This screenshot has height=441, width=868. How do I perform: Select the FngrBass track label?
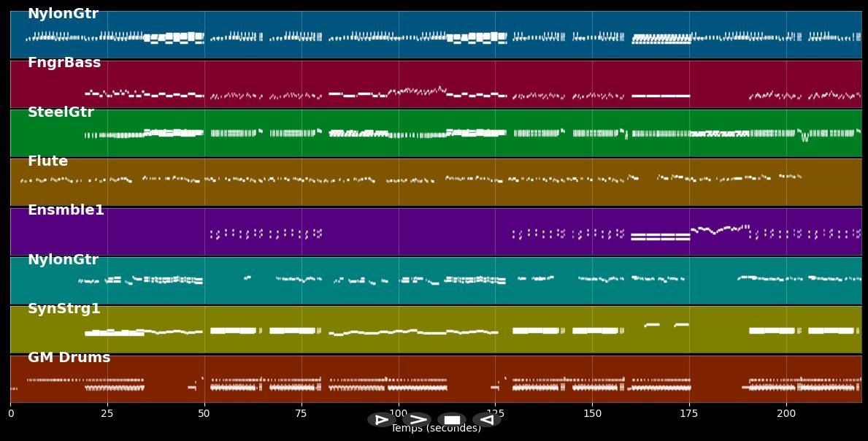tap(64, 64)
